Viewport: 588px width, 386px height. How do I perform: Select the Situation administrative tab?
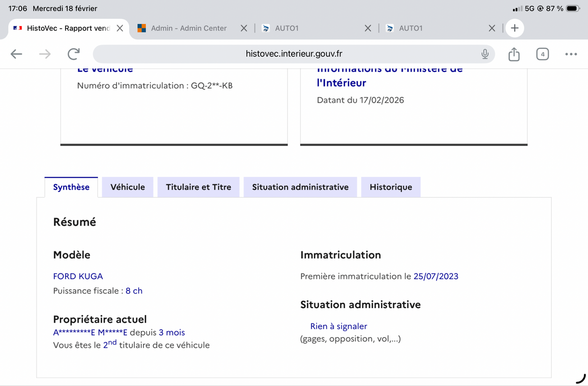tap(300, 187)
